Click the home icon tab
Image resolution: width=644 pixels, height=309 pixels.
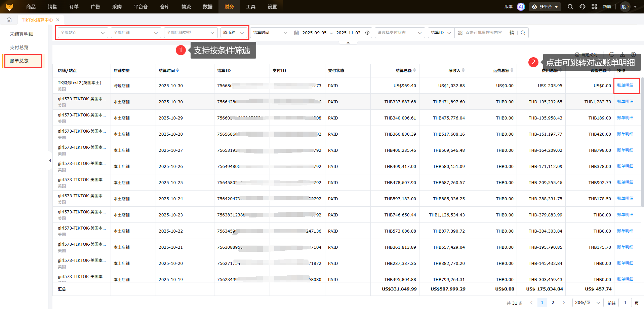[x=9, y=20]
